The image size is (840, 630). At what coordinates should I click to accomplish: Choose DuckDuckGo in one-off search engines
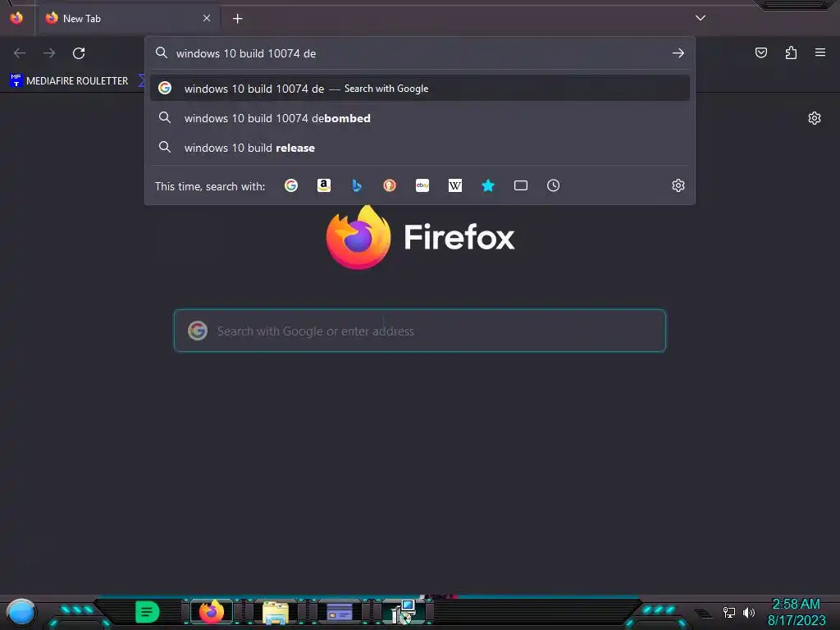click(x=390, y=185)
